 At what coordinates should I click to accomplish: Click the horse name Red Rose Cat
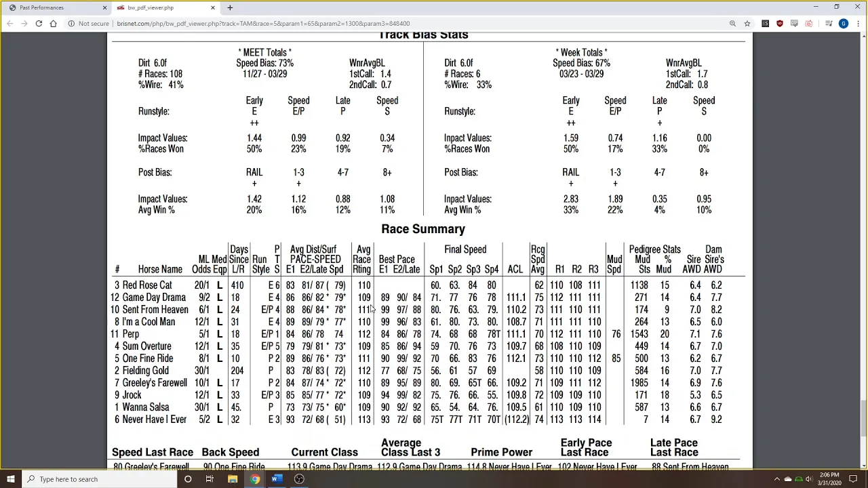(147, 285)
